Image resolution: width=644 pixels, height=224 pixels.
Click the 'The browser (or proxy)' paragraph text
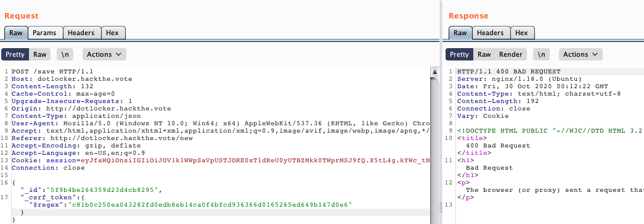tap(555, 190)
